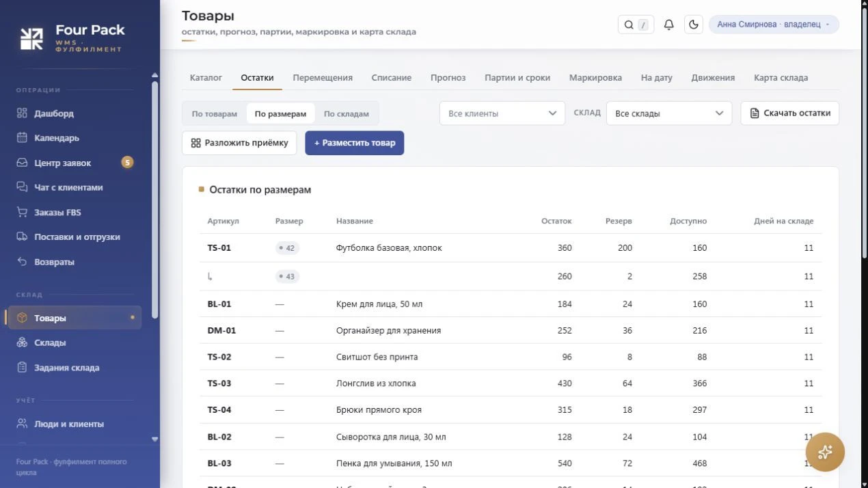Select the По складам view

point(347,113)
